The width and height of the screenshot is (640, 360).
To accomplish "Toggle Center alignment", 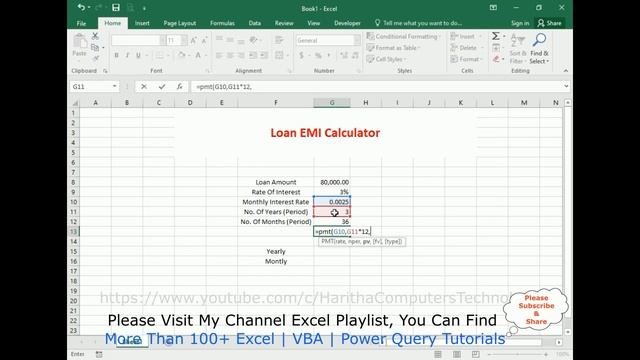I will pyautogui.click(x=230, y=55).
